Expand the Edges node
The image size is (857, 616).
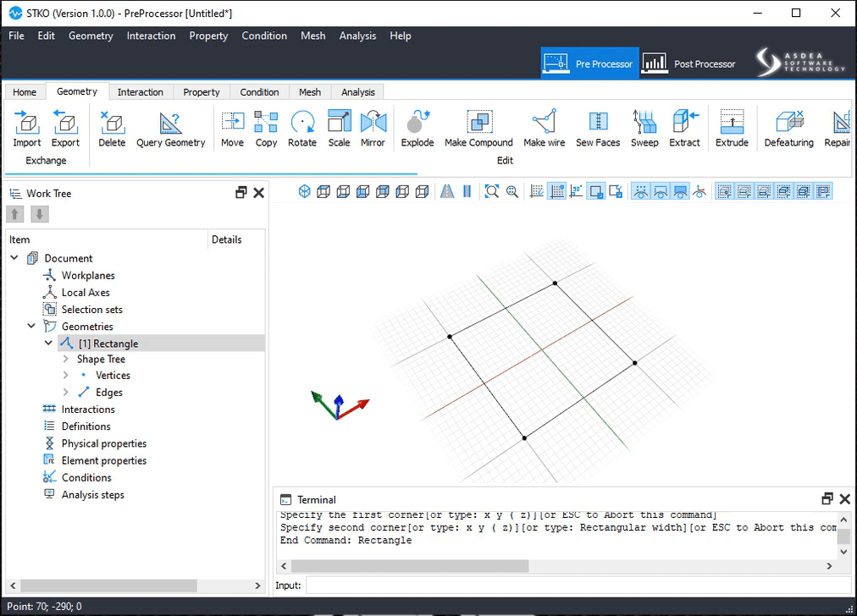pos(65,392)
